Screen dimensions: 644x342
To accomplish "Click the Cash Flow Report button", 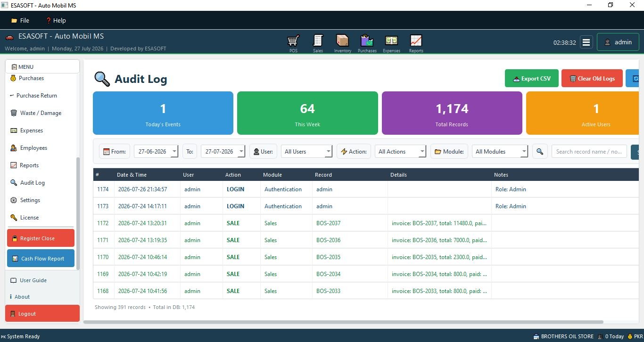I will coord(41,258).
